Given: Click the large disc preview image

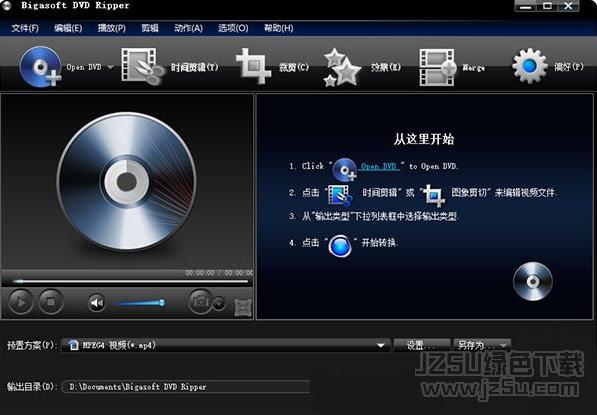Looking at the screenshot, I should (x=126, y=182).
